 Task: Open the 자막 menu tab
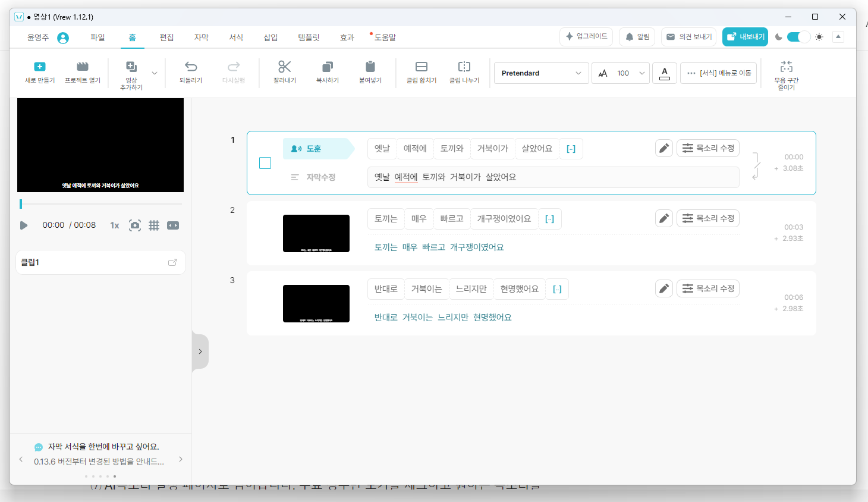[202, 37]
